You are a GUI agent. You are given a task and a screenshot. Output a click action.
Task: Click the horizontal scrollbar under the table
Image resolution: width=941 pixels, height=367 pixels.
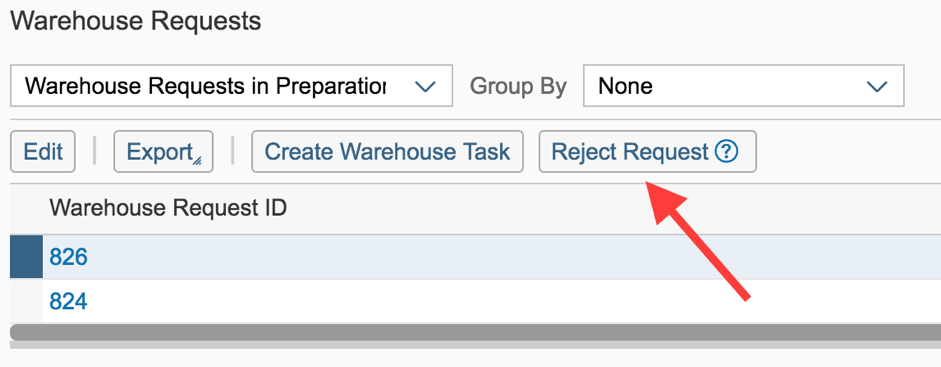475,333
